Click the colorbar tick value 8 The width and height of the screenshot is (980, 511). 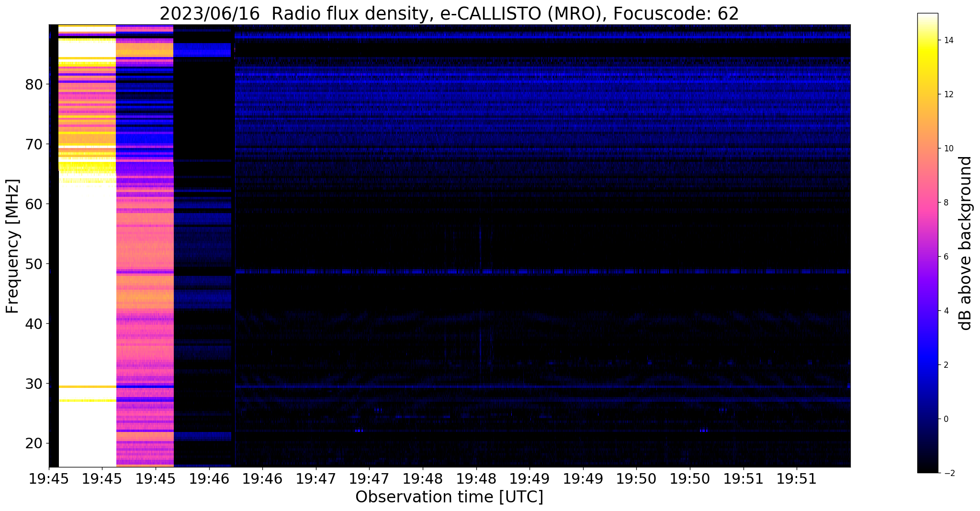946,203
